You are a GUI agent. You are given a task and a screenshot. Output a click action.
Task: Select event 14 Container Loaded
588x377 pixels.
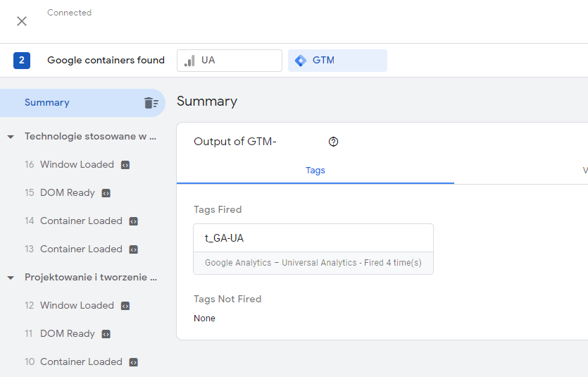(x=73, y=221)
